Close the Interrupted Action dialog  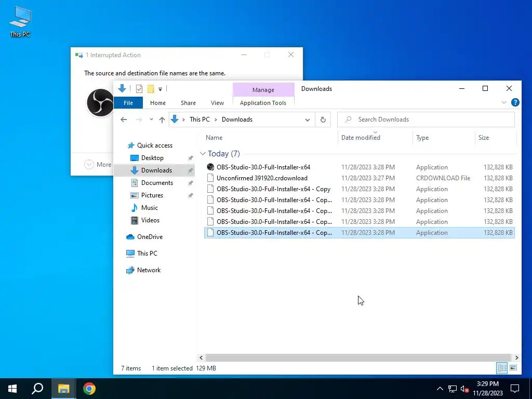[291, 55]
